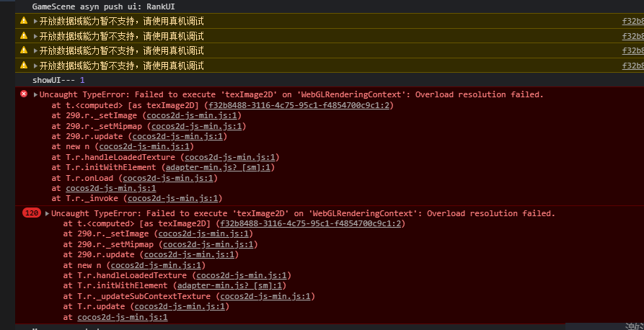Expand the first warning message's disclosure triangle
Viewport: 644px width, 330px height.
[x=36, y=21]
